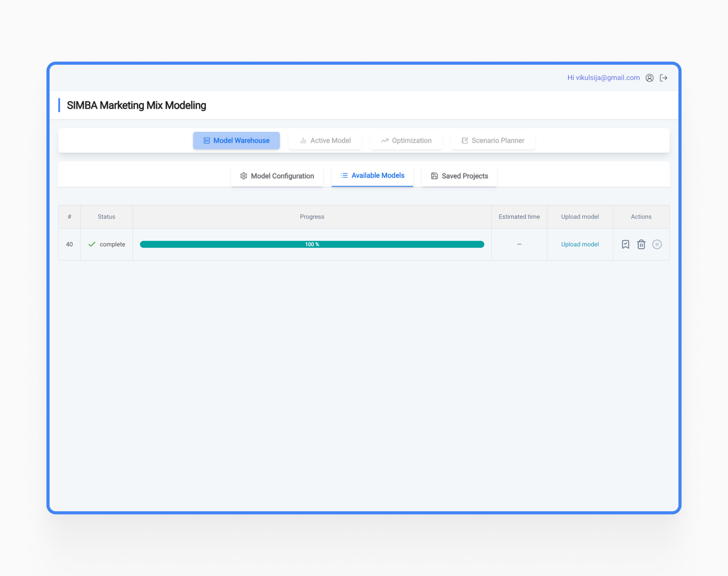Switch to the Model Warehouse tab
The image size is (728, 576).
[236, 140]
